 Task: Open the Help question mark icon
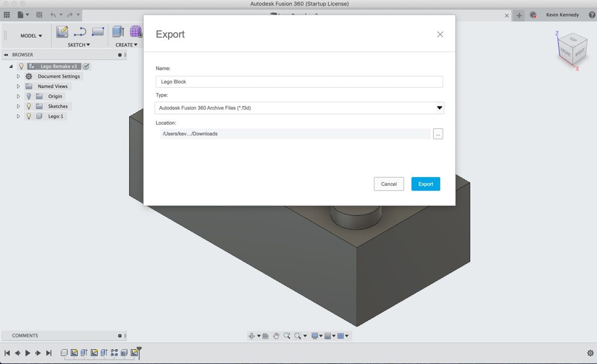592,15
